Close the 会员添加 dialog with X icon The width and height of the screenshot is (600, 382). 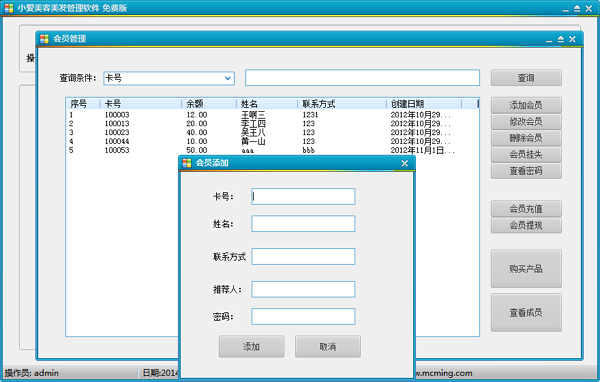[404, 163]
